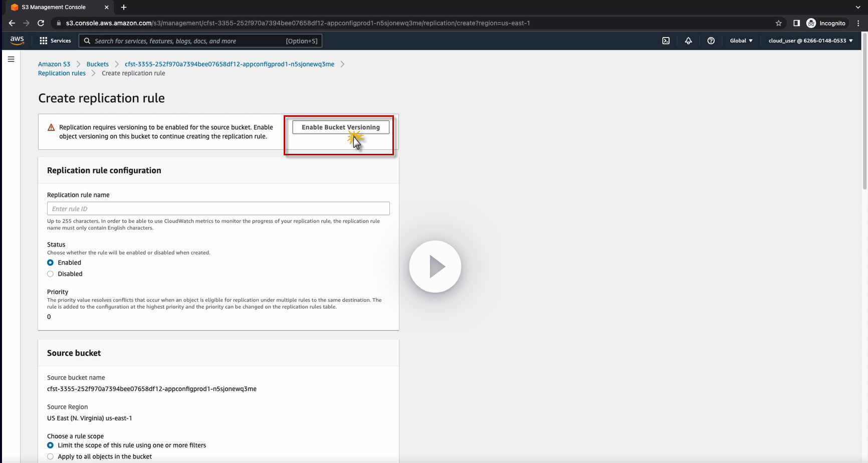Click the 'Replication rule configuration' section header
Viewport: 868px width, 463px height.
tap(104, 170)
